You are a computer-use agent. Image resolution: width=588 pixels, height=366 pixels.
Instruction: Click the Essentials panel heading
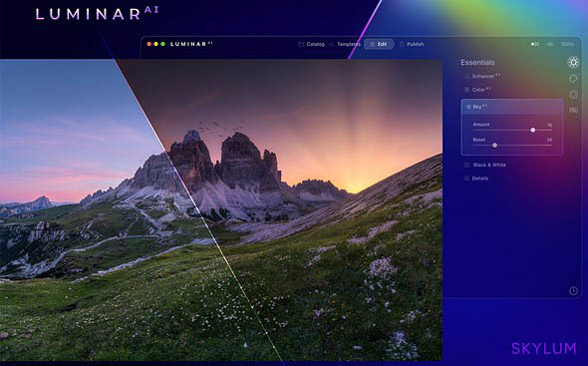tap(477, 62)
